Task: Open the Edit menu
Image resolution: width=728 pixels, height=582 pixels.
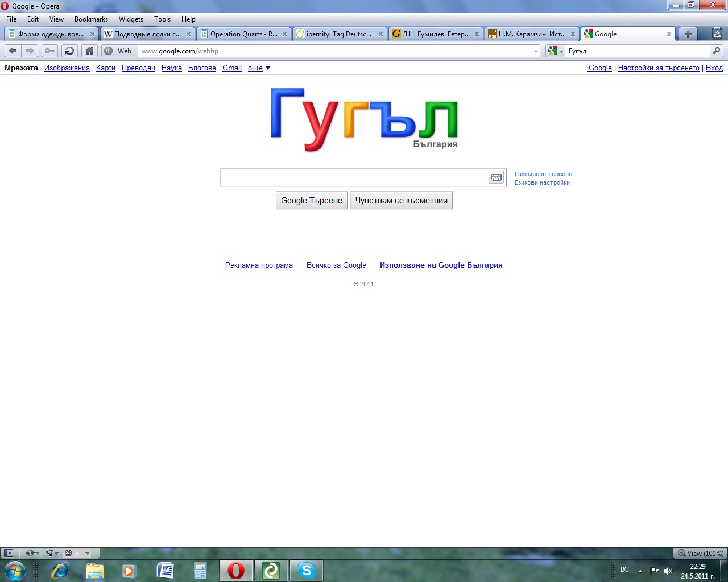Action: tap(33, 19)
